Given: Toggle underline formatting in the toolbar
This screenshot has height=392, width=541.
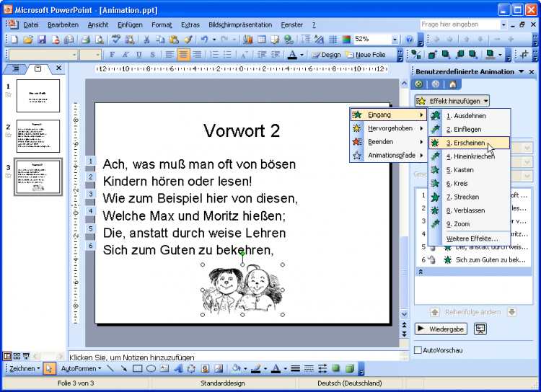Looking at the screenshot, I should point(138,55).
